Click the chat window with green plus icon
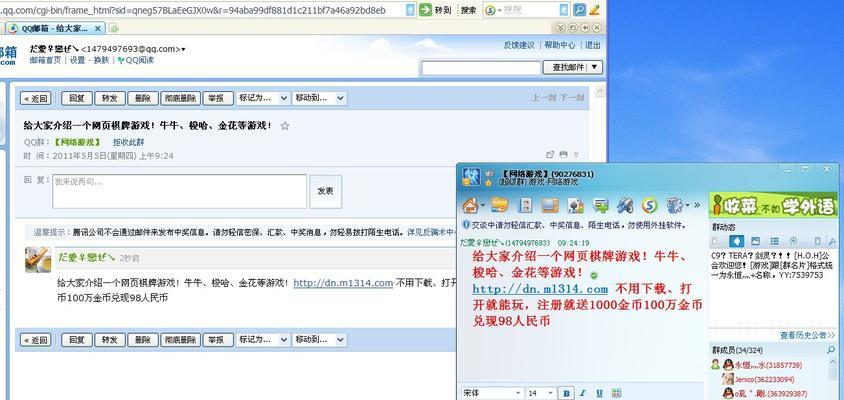Image resolution: width=844 pixels, height=400 pixels. [601, 205]
